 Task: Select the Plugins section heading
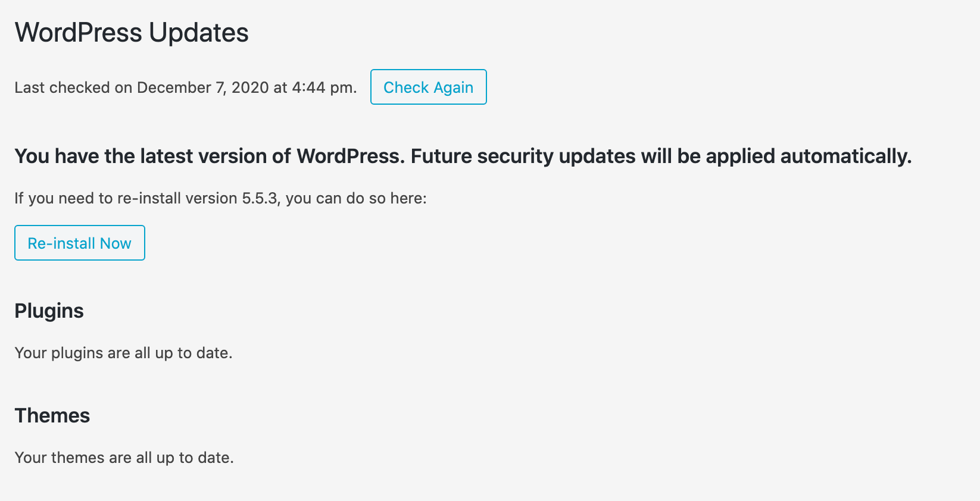49,311
